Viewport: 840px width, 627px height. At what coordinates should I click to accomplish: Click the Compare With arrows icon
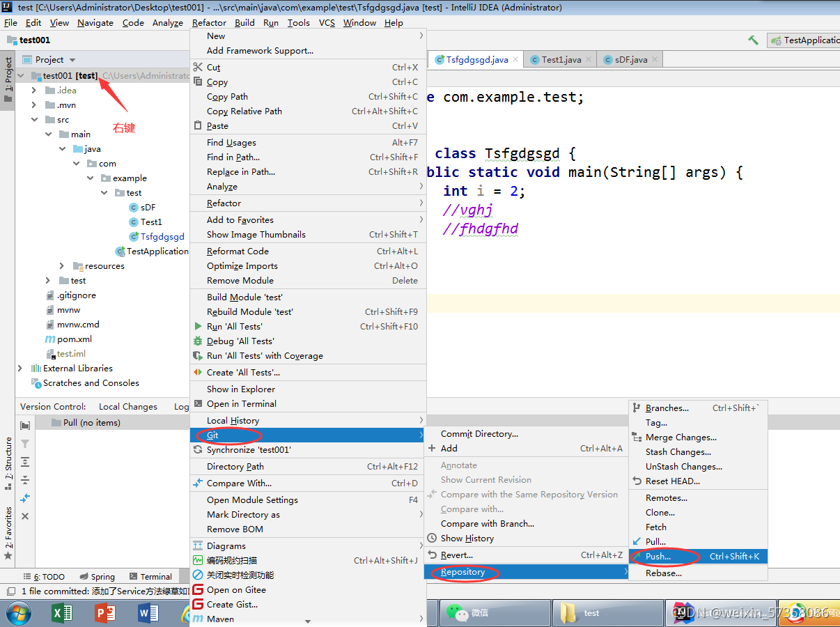click(x=198, y=483)
